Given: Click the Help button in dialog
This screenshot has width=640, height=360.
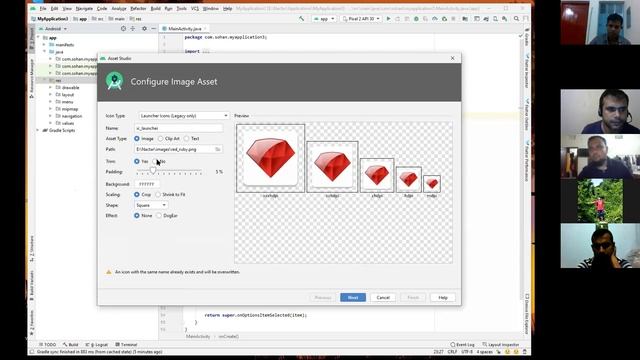Looking at the screenshot, I should point(443,298).
